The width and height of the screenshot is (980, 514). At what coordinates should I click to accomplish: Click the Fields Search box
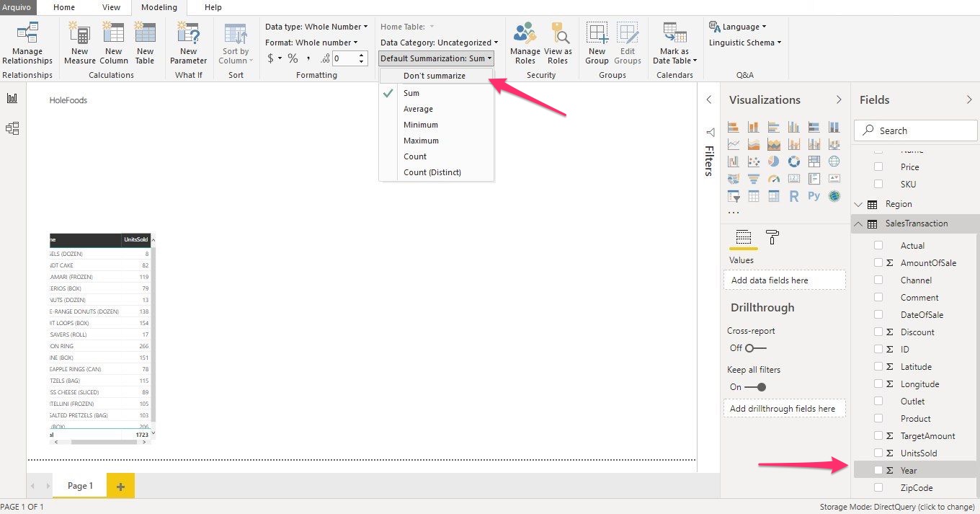click(917, 130)
